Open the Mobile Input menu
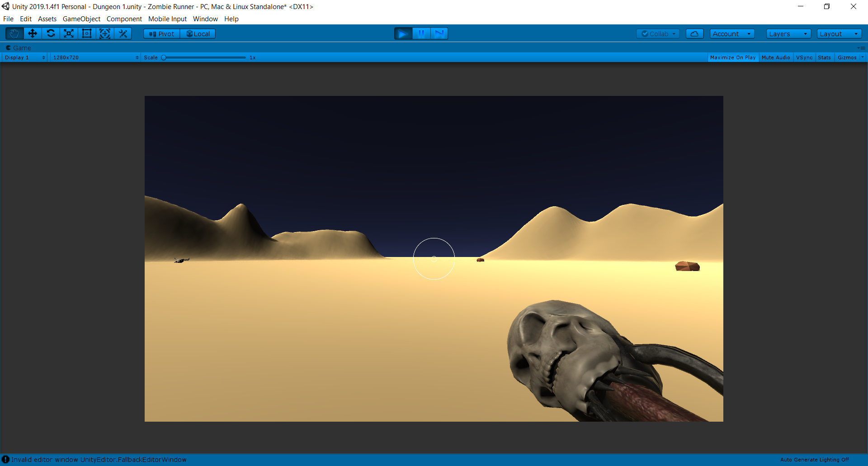Viewport: 868px width, 466px height. [x=167, y=19]
